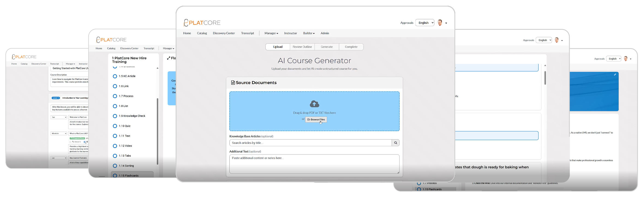Open the English dropdown in the far-right window
The height and width of the screenshot is (199, 644).
614,59
